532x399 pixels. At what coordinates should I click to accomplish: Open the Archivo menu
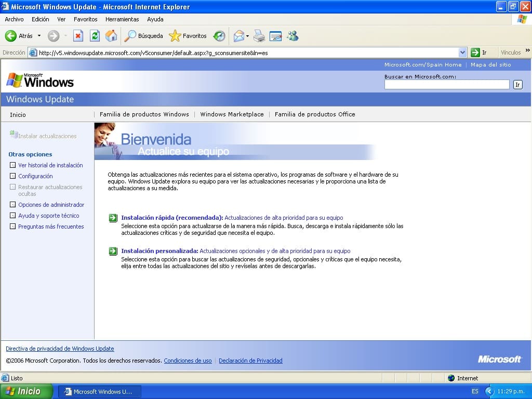pos(14,19)
